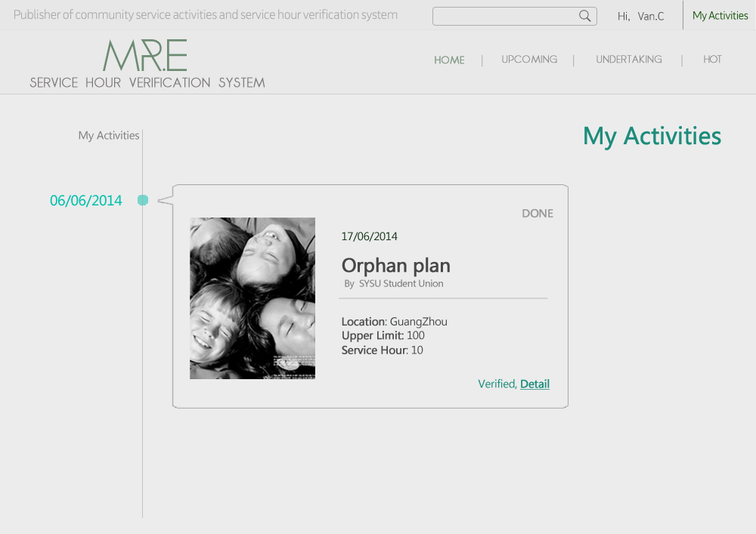Click the large My Activities page heading
Screen dimensions: 756x534
(x=652, y=136)
